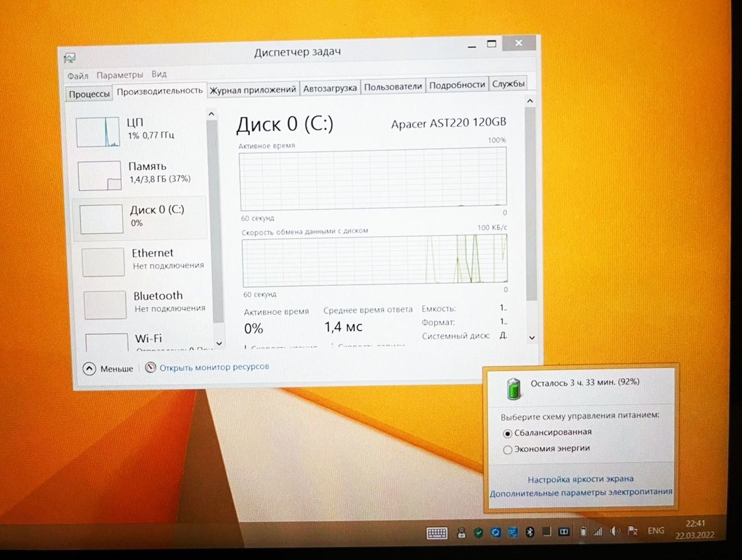Click the disk transfer rate graph
This screenshot has height=560, width=742.
click(375, 260)
